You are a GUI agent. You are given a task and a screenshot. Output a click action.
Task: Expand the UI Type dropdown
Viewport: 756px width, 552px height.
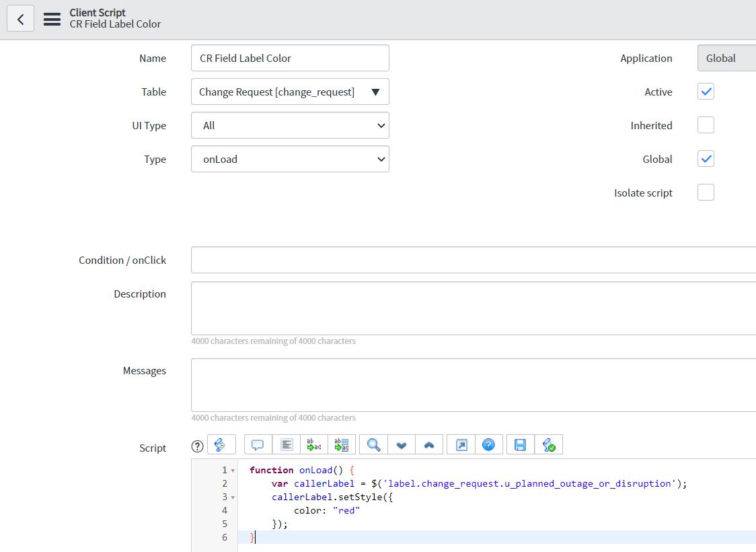pos(290,125)
